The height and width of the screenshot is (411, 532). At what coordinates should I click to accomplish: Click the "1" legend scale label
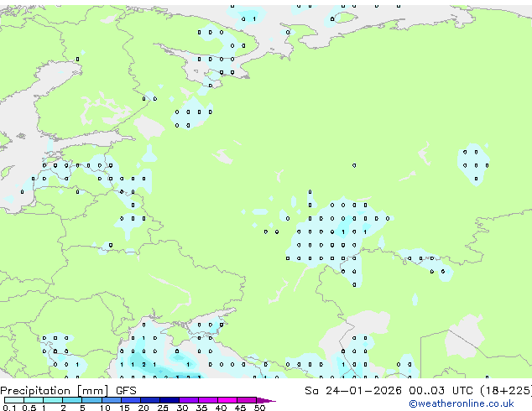44,408
